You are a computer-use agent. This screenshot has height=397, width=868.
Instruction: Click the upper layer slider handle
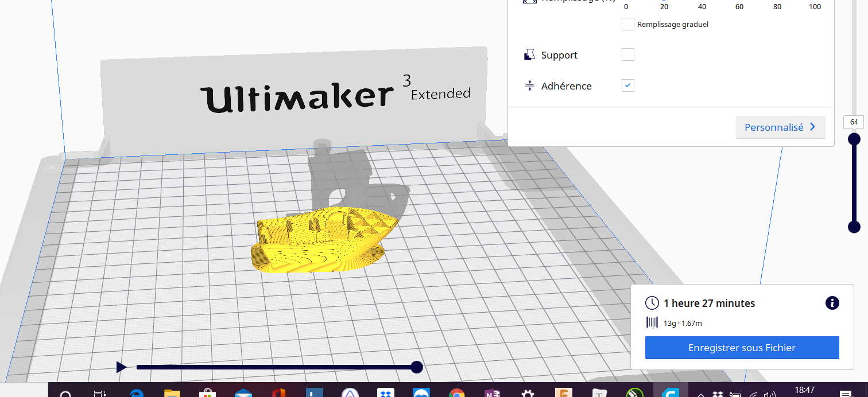click(854, 139)
